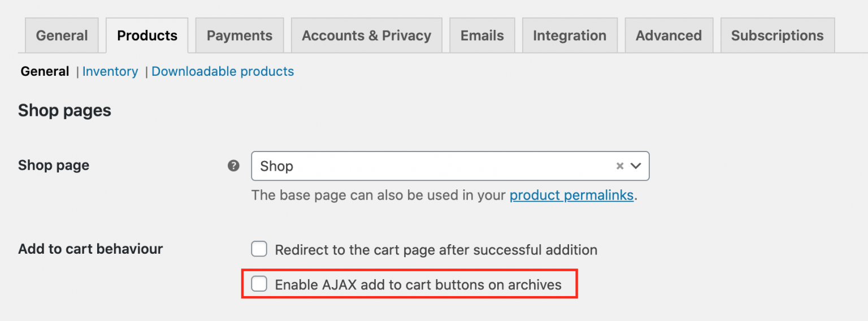Open the Inventory sub-section link

(110, 71)
